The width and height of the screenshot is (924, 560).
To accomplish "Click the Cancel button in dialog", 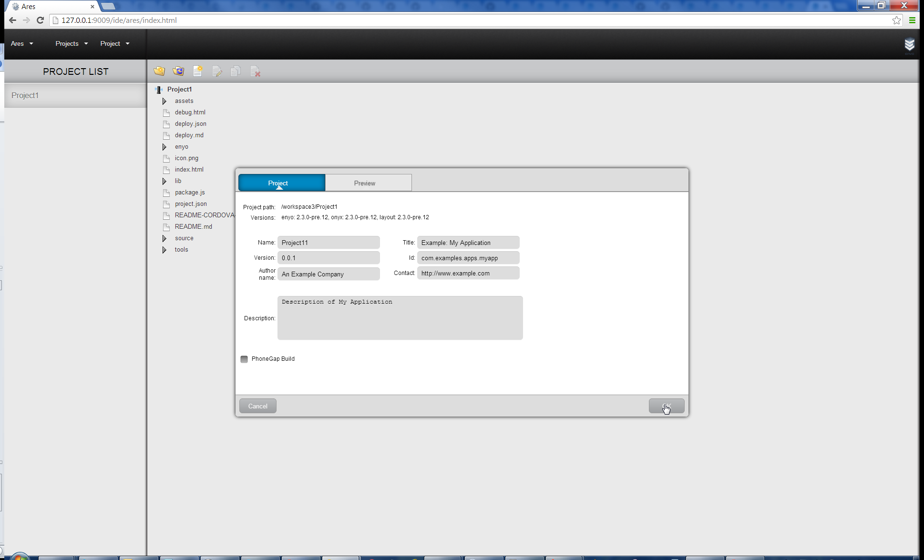I will [257, 406].
